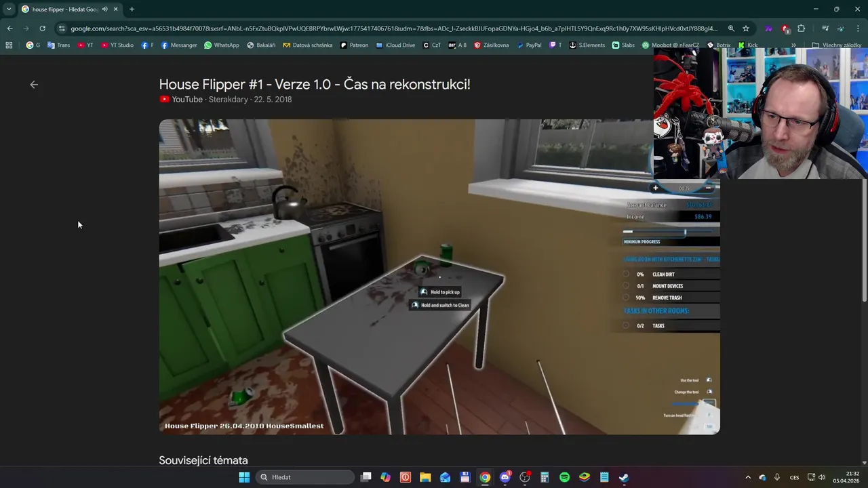Open the Google Chrome taskbar icon
The width and height of the screenshot is (868, 488).
(x=485, y=477)
